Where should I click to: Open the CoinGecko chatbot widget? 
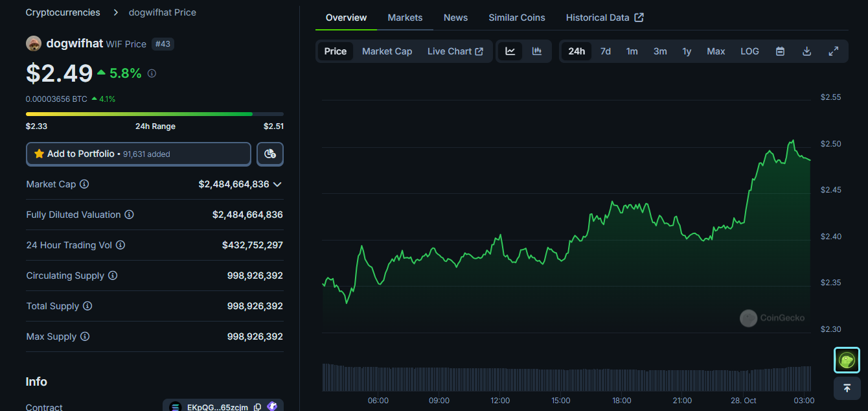[x=847, y=360]
